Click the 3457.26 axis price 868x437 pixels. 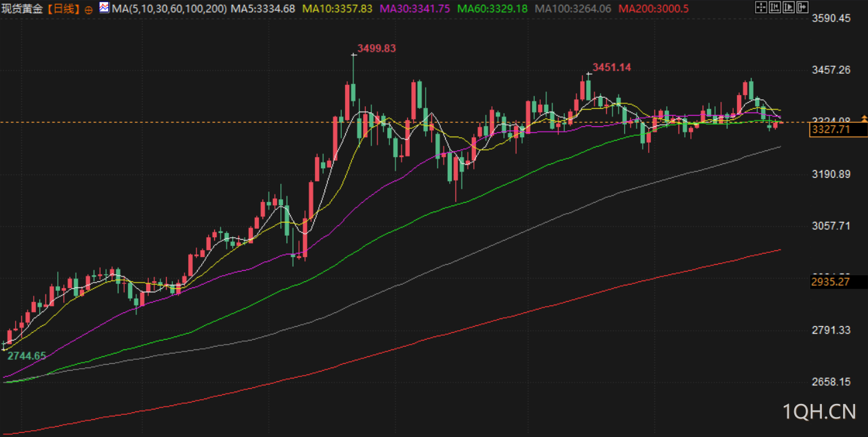click(831, 70)
